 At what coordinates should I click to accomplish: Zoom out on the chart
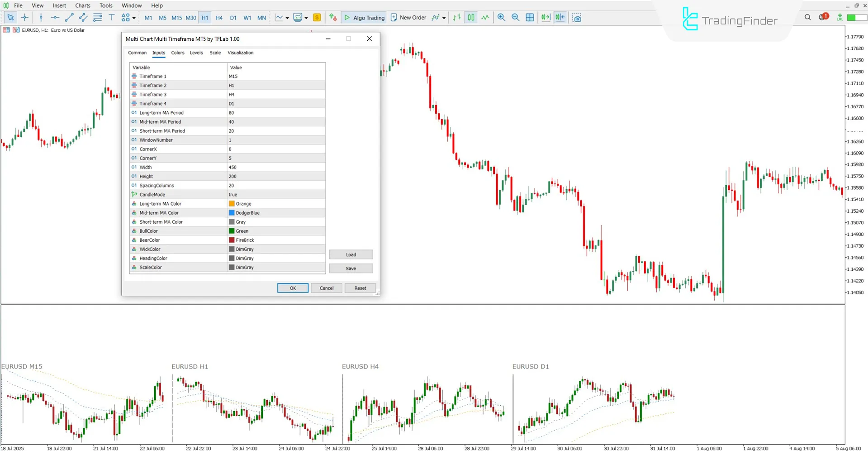click(515, 17)
